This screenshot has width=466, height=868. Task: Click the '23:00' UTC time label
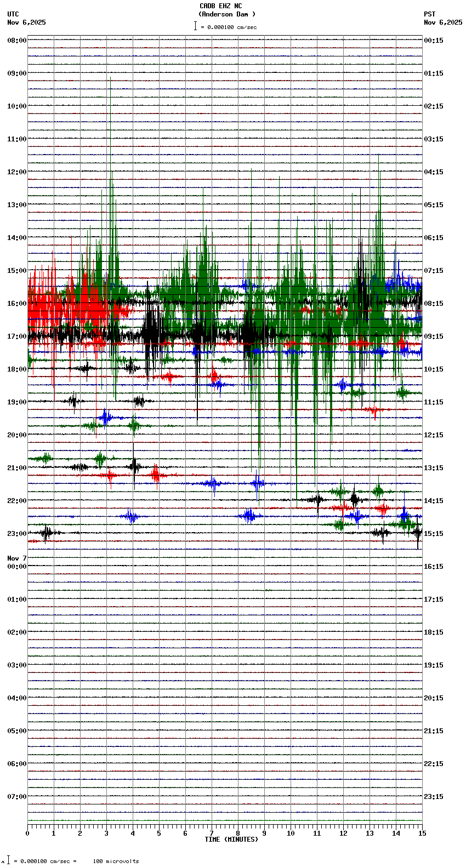tap(17, 534)
